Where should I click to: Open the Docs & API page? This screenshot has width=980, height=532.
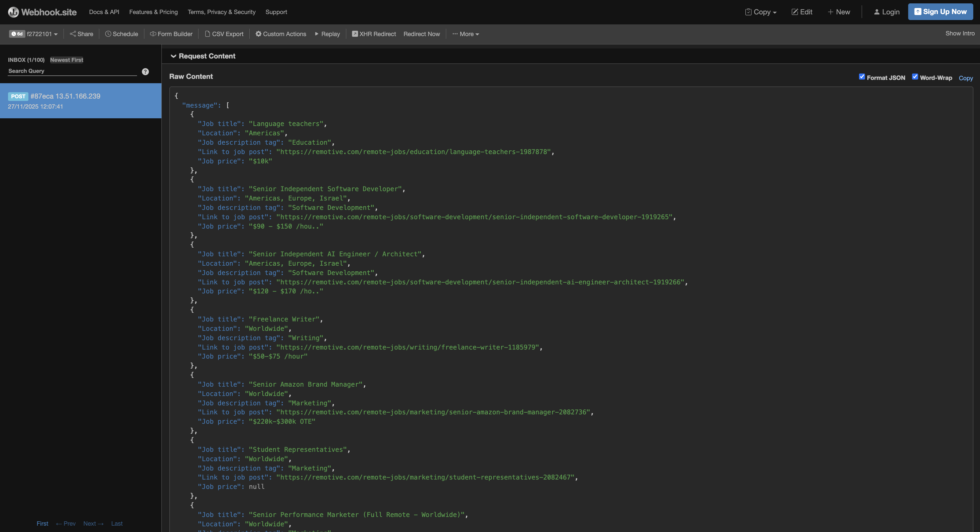coord(104,12)
